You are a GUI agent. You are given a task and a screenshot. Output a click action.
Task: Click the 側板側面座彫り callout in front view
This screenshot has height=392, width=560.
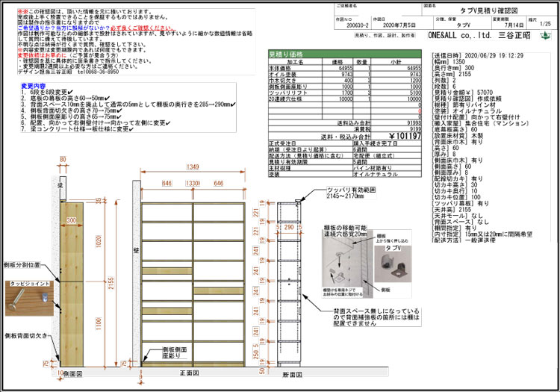point(175,352)
